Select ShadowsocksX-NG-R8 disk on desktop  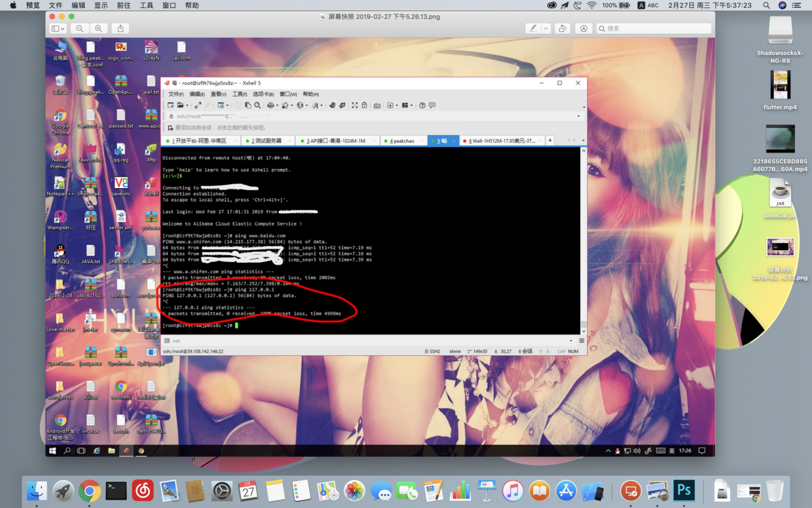coord(780,39)
